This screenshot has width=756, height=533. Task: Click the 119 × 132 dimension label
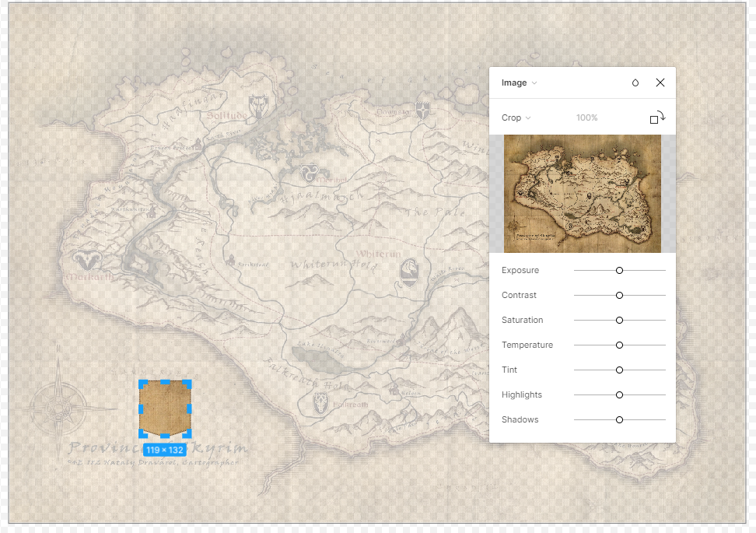tap(164, 450)
